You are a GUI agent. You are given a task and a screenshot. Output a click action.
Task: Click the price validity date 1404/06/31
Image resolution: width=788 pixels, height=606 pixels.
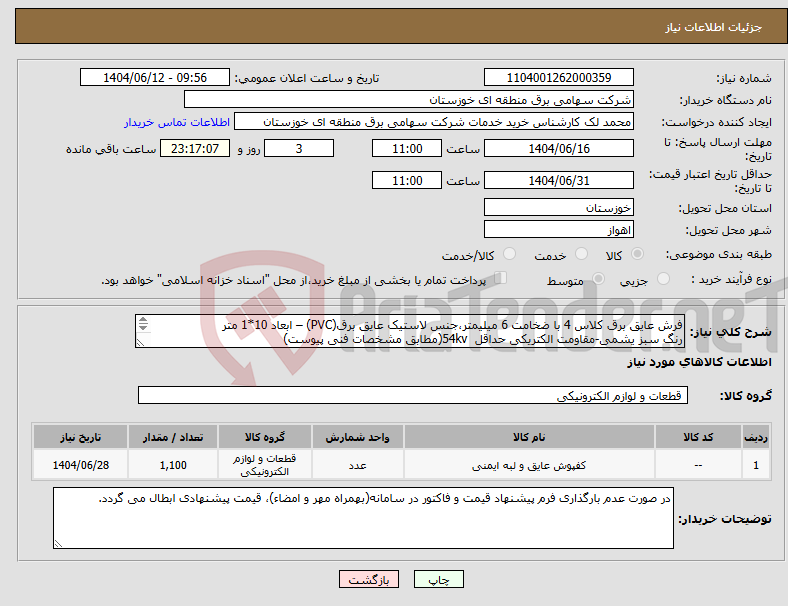[558, 180]
